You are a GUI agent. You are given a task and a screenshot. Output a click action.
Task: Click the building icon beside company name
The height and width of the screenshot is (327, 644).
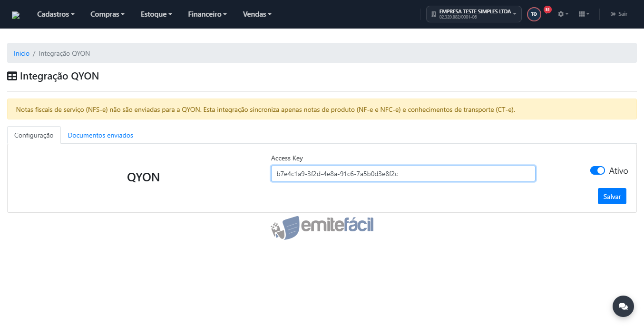click(433, 14)
